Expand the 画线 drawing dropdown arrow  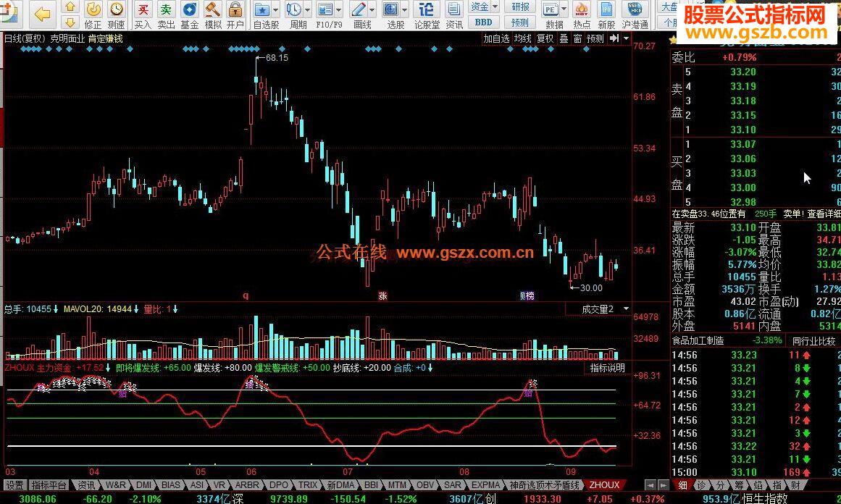tap(372, 10)
